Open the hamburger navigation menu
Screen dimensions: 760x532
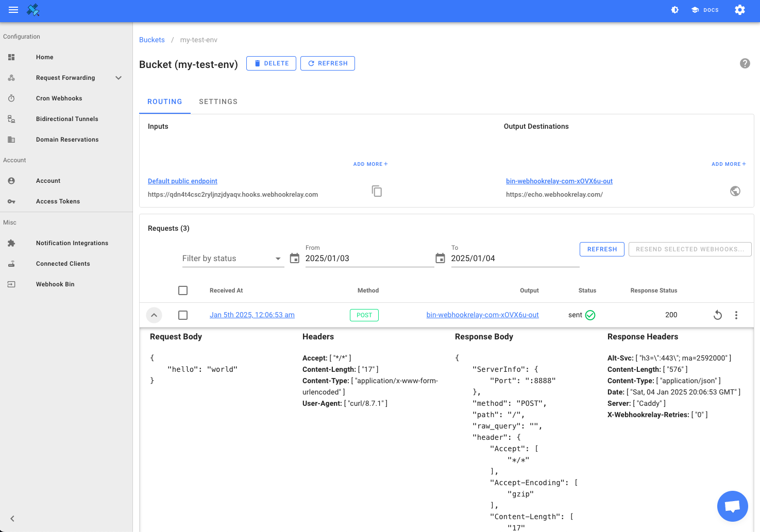coord(13,10)
